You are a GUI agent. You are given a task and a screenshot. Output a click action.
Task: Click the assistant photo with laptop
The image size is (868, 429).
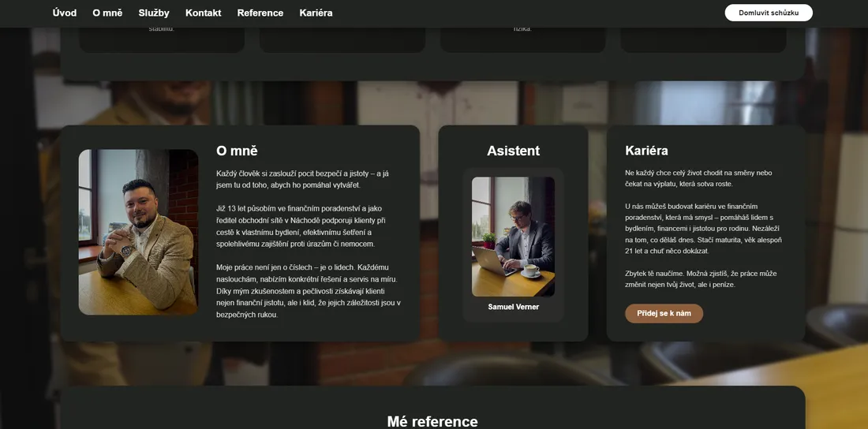click(x=513, y=237)
